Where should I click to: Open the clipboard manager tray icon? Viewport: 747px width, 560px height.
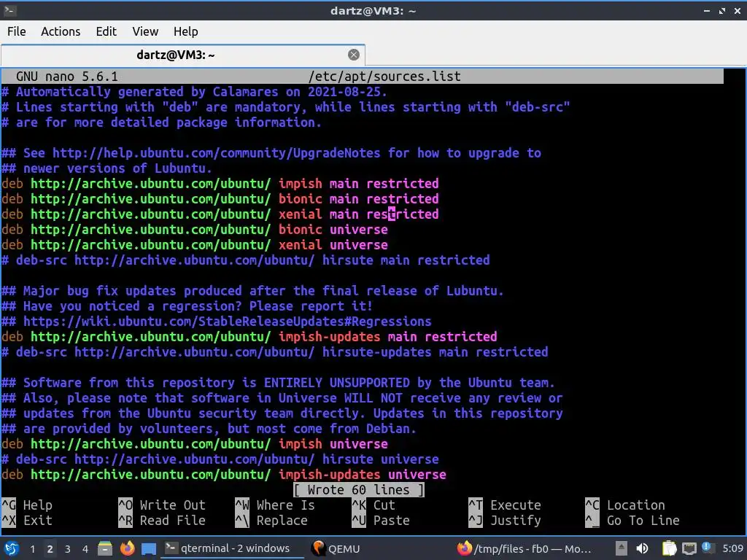(x=670, y=548)
